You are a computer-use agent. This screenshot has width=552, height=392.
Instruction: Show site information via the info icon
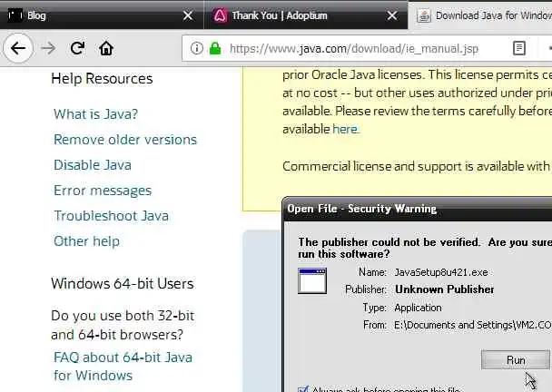pyautogui.click(x=196, y=48)
